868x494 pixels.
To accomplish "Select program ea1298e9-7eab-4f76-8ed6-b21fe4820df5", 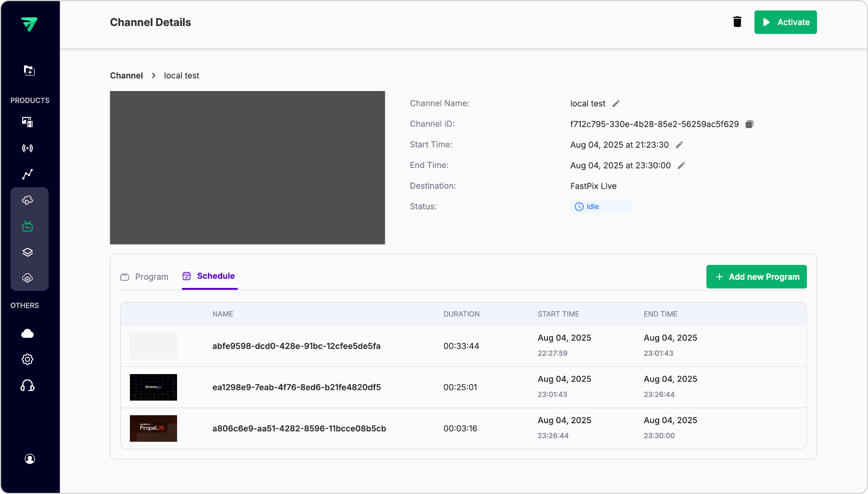I will point(296,387).
